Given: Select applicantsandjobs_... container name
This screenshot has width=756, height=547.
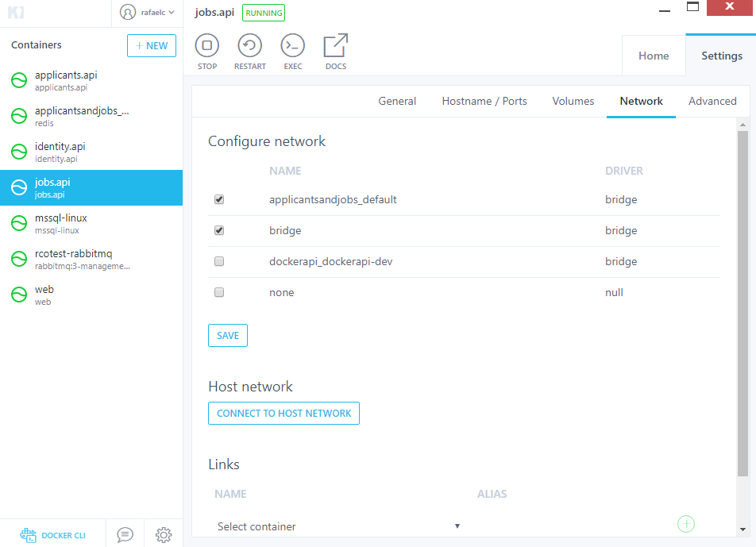Looking at the screenshot, I should tap(82, 111).
